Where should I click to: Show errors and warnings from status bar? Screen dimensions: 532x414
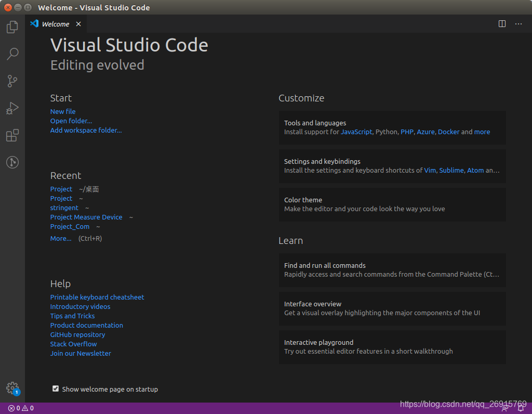(x=21, y=408)
